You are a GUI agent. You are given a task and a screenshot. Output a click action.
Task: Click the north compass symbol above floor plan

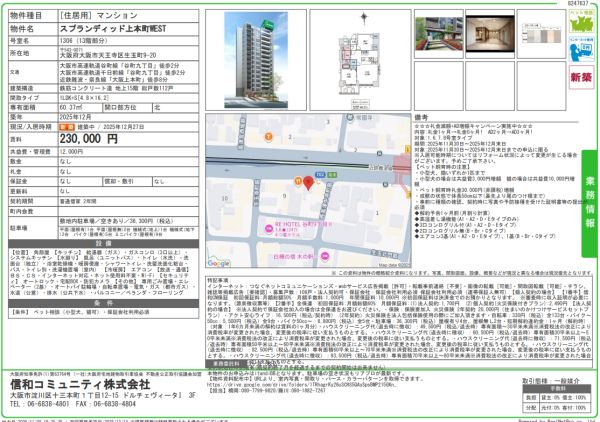pos(364,18)
